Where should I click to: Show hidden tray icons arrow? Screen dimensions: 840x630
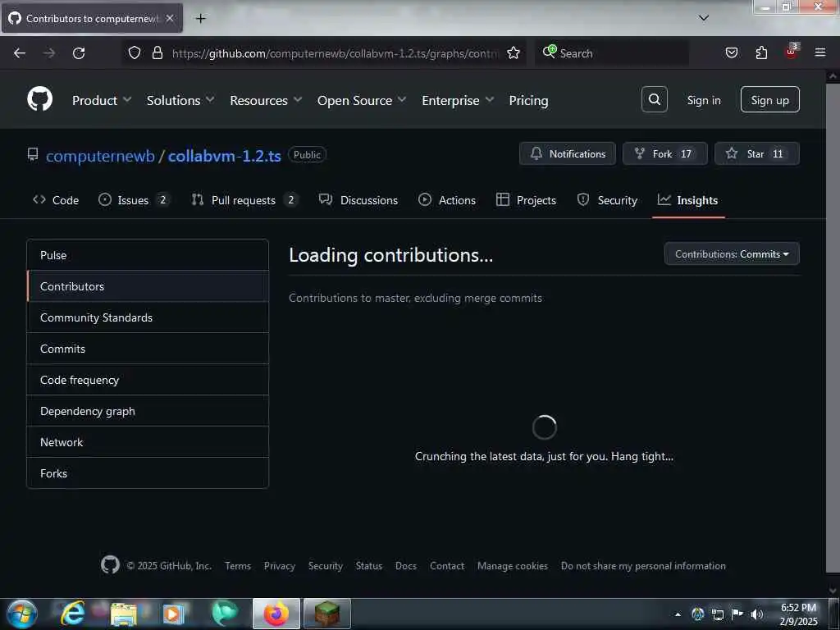pyautogui.click(x=678, y=614)
